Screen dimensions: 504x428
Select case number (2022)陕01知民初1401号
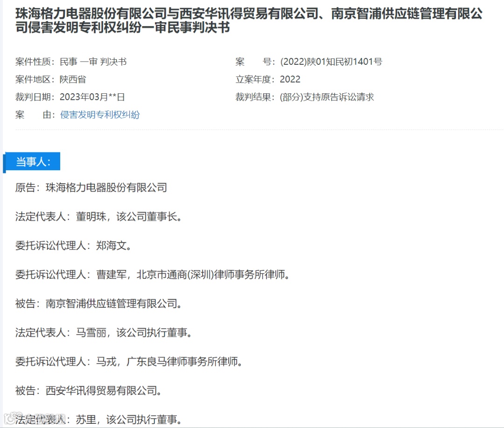[x=331, y=62]
